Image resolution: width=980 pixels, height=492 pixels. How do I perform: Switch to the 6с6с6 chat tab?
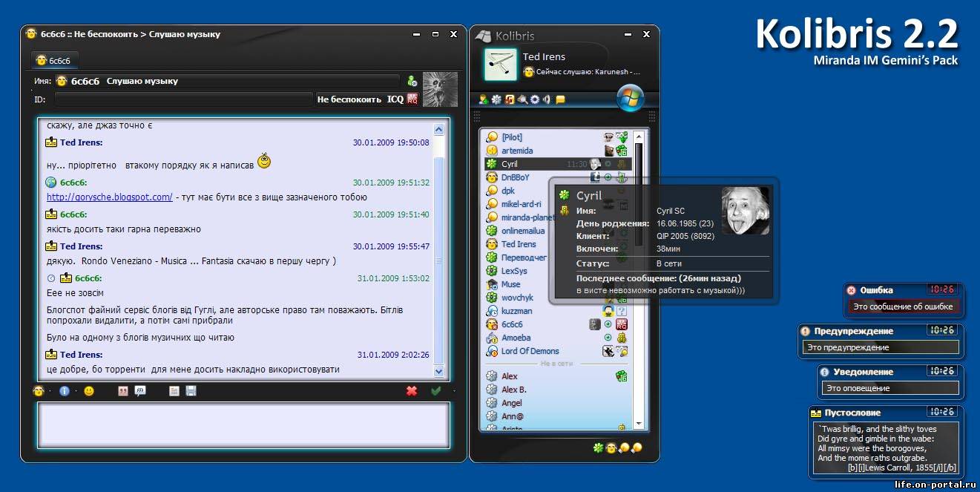[56, 60]
